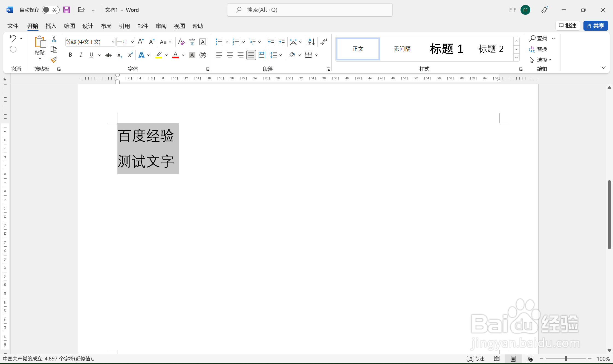The image size is (613, 364).
Task: Apply Enclose Characters circle icon
Action: coord(203,55)
